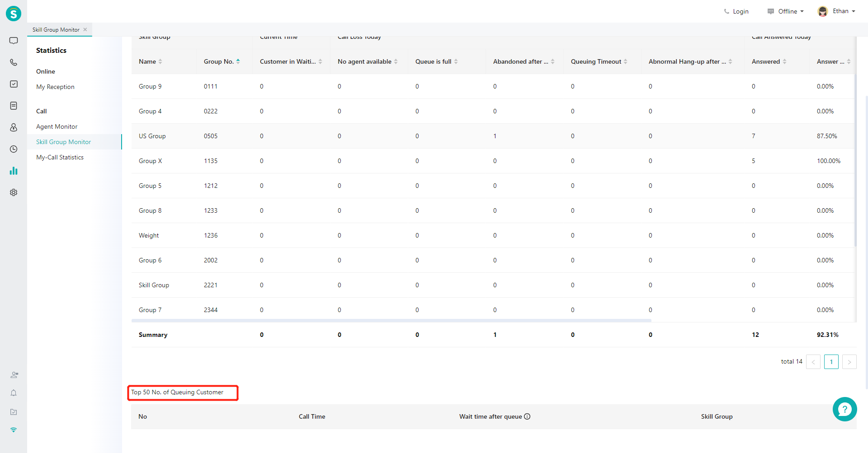Open My-Call Statistics menu item

click(60, 157)
